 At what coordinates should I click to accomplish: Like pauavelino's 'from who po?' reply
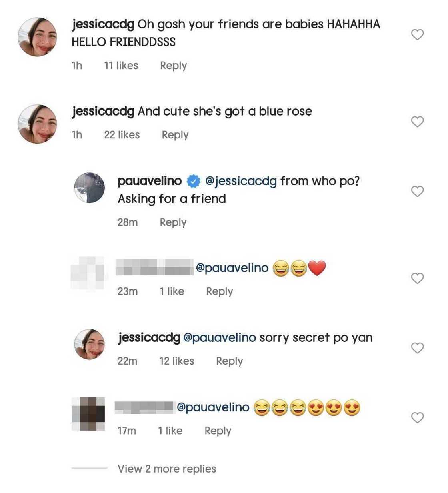coord(417,191)
